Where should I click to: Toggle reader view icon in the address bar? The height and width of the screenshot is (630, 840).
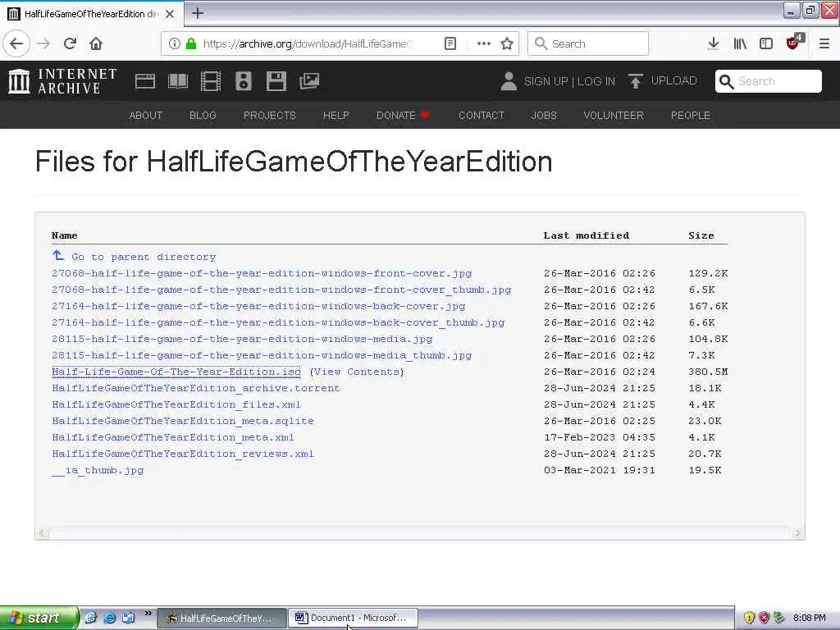tap(450, 43)
